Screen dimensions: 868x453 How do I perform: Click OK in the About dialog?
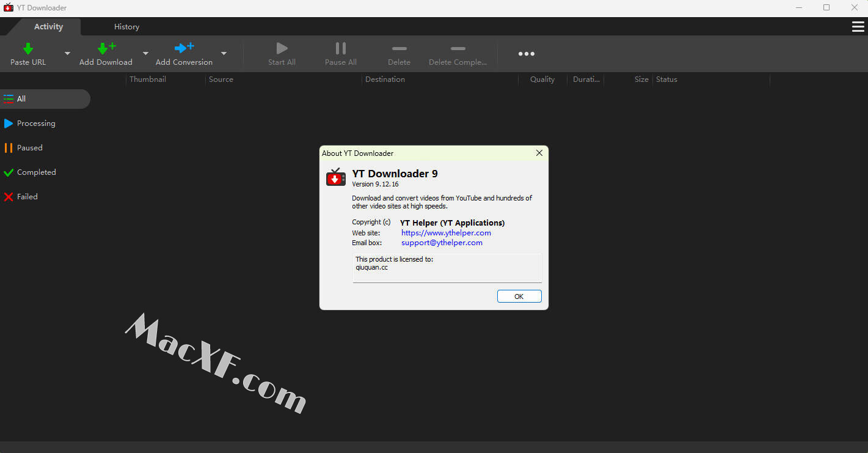[x=519, y=296]
